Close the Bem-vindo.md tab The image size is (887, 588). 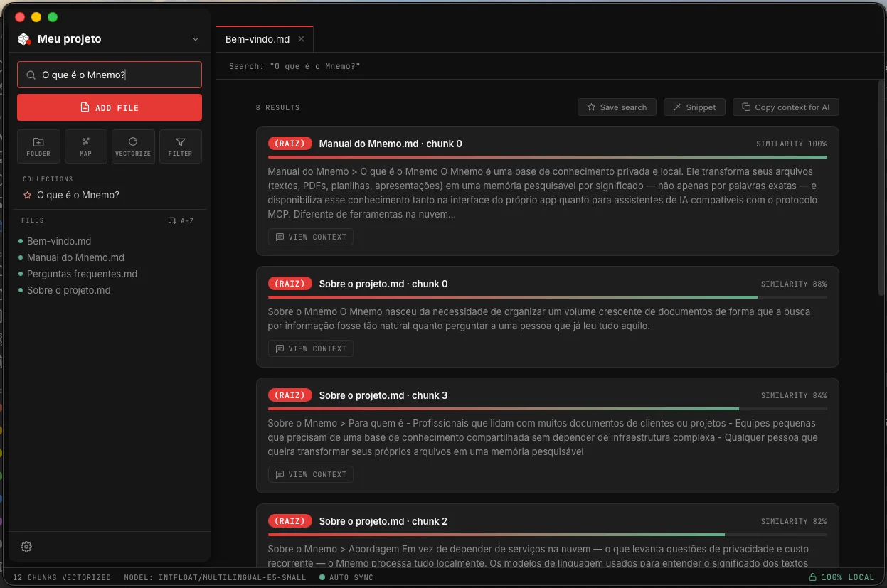point(301,39)
